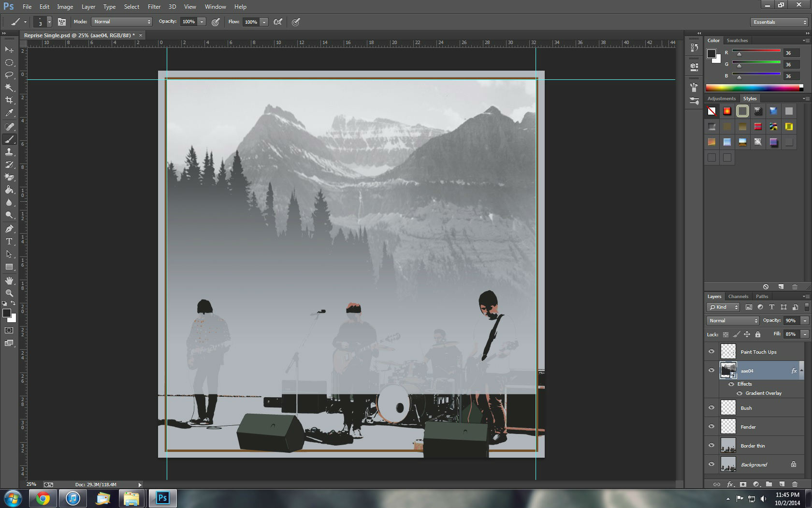This screenshot has height=508, width=812.
Task: Switch to the Swatches tab
Action: coord(737,41)
